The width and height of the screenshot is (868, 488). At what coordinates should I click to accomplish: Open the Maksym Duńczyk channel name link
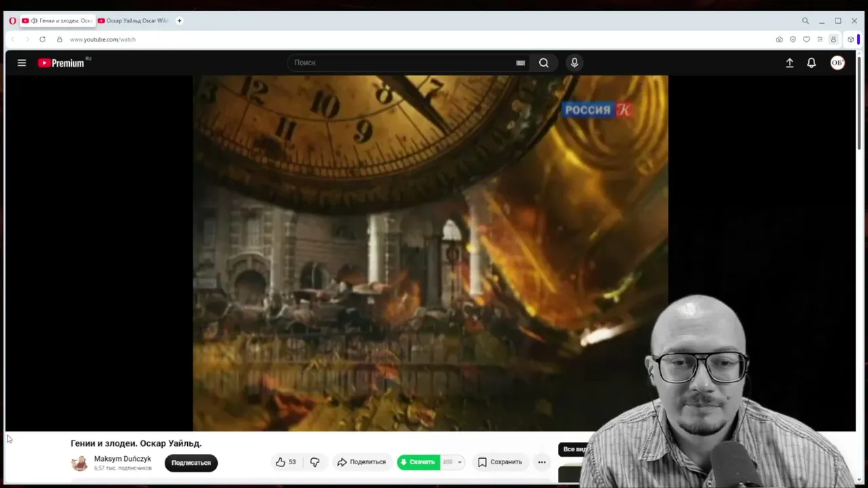click(123, 459)
